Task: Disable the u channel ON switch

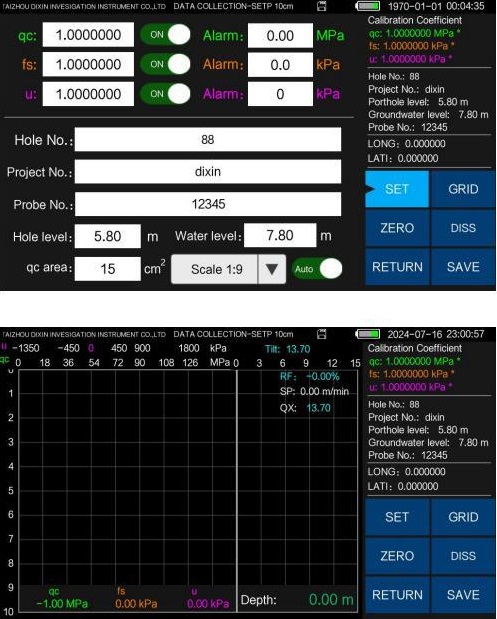Action: tap(165, 94)
